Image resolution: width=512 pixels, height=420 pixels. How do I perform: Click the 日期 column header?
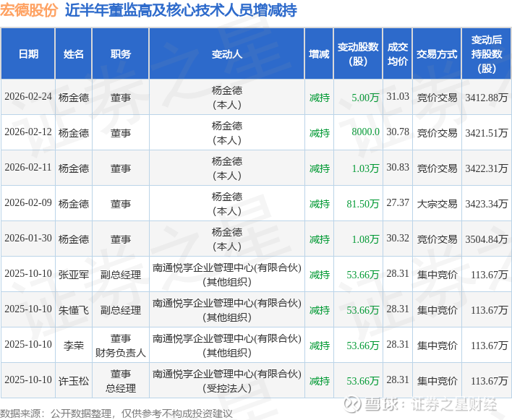click(28, 53)
